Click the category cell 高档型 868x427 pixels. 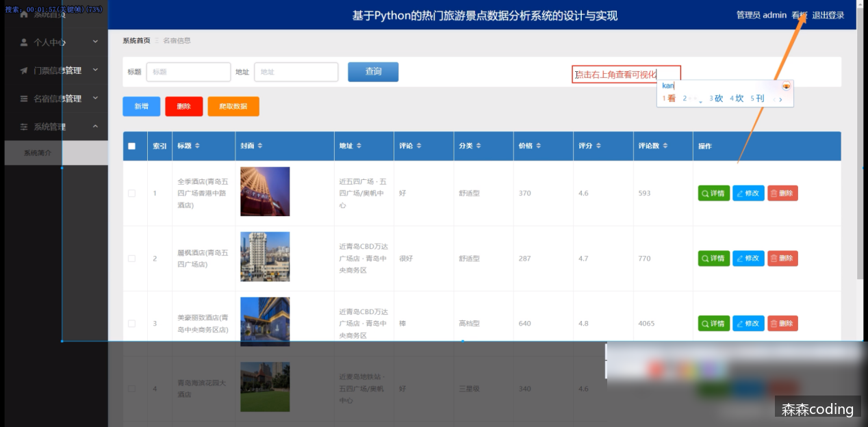coord(470,324)
